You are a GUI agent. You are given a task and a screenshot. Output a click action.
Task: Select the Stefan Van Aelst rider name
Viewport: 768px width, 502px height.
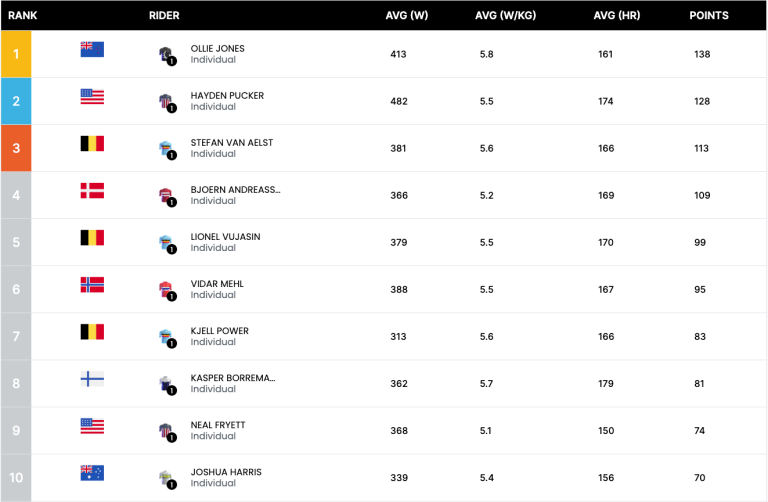click(x=231, y=143)
